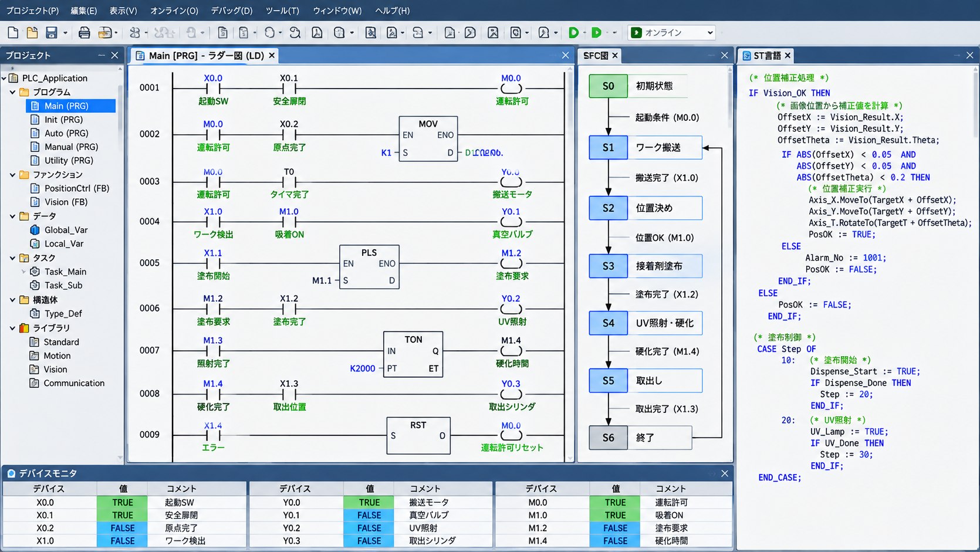Image resolution: width=980 pixels, height=552 pixels.
Task: Select SFC step S3 接着剤塗布
Action: pyautogui.click(x=646, y=266)
